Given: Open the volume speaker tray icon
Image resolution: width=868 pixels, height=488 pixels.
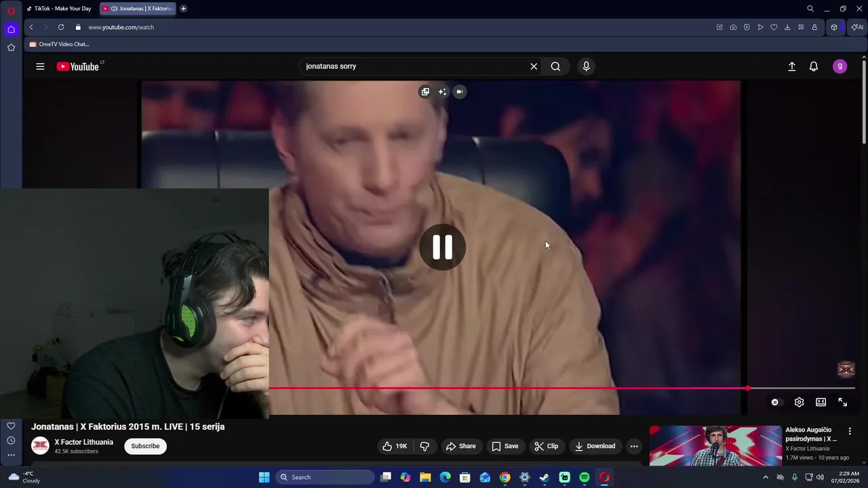Looking at the screenshot, I should coord(820,477).
